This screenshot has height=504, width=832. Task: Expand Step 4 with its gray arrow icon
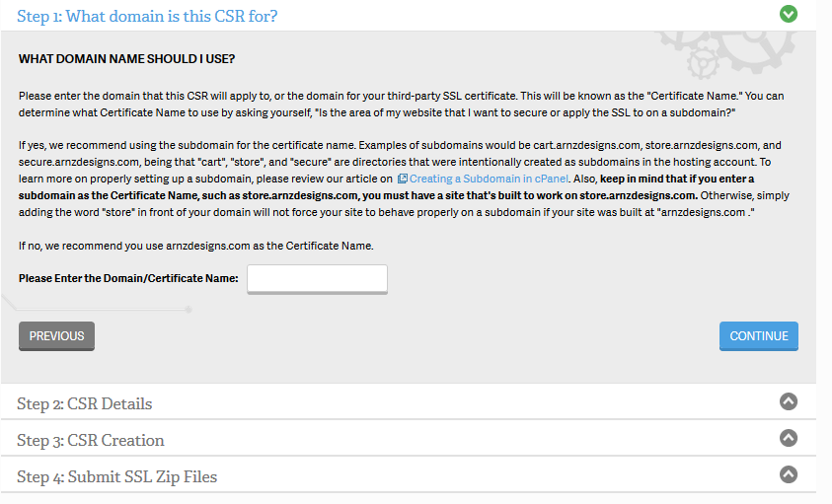point(788,474)
